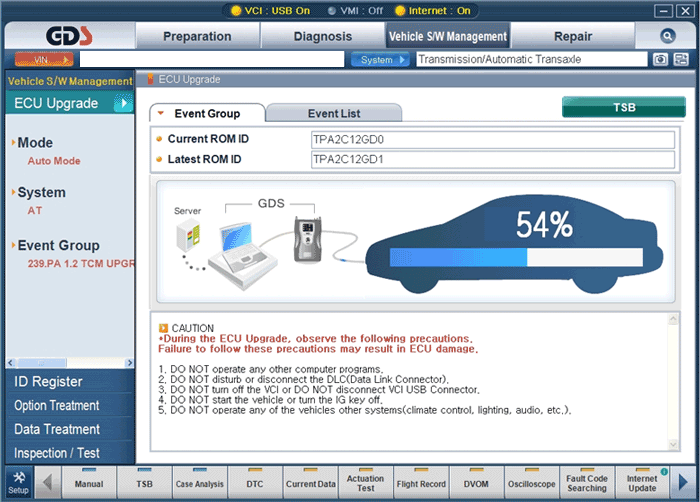Screen dimensions: 700x502
Task: Click the VCI USB status indicator
Action: click(x=270, y=11)
